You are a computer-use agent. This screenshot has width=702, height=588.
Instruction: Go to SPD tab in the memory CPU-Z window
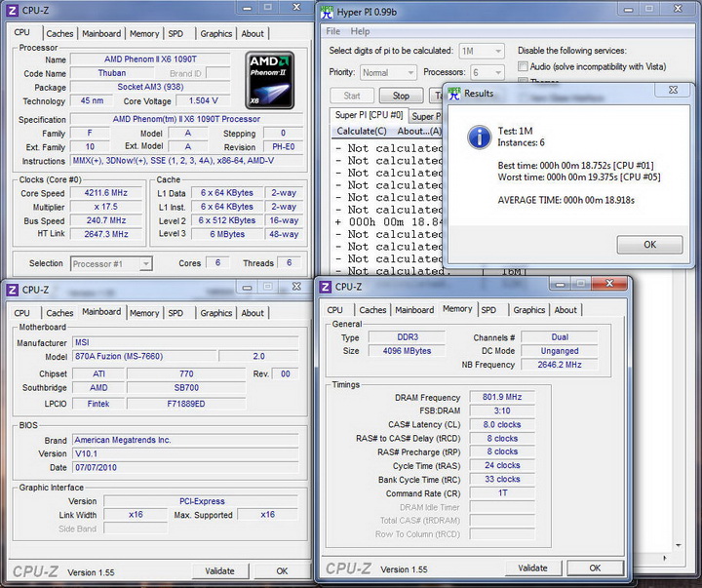pyautogui.click(x=488, y=310)
